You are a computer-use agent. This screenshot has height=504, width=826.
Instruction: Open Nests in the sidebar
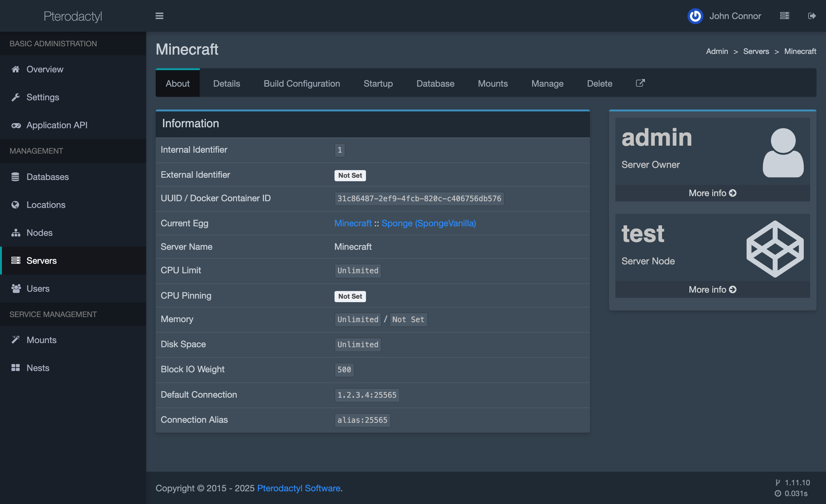point(73,368)
